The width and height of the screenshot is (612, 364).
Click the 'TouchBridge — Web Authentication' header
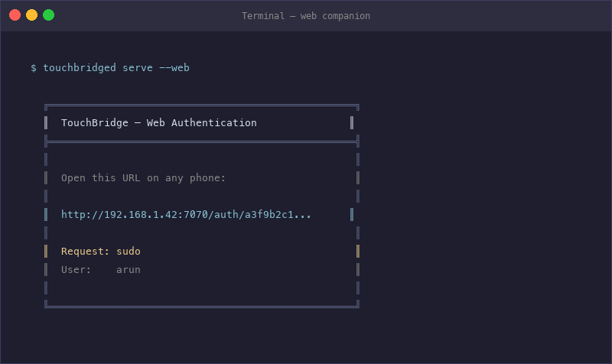coord(159,123)
